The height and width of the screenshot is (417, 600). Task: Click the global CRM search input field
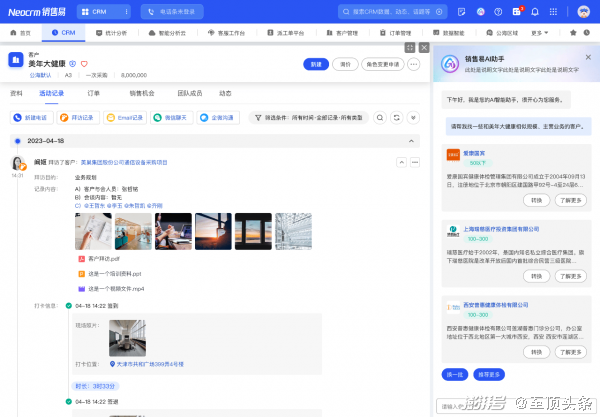(395, 12)
